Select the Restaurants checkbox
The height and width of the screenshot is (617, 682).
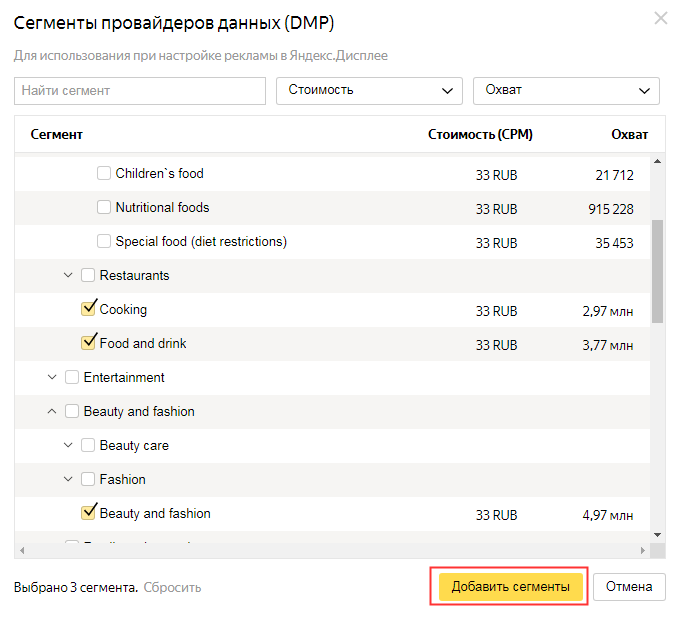coord(88,275)
